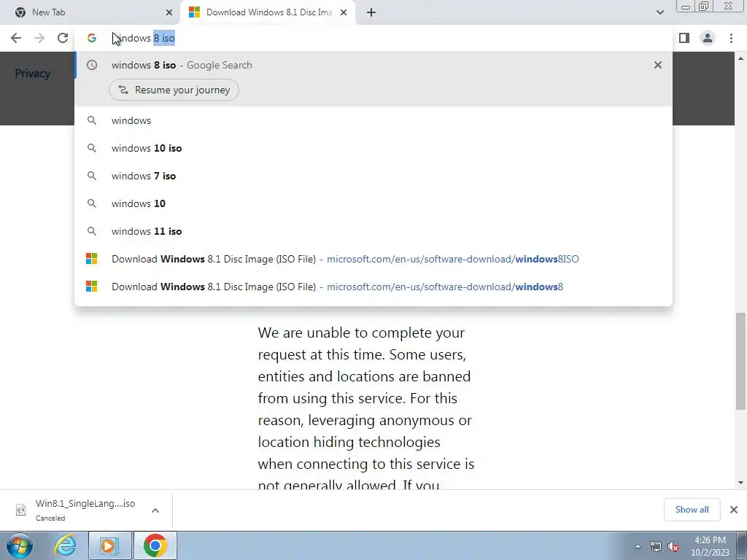Open Chrome's three-dot menu
Image resolution: width=747 pixels, height=560 pixels.
[x=731, y=38]
